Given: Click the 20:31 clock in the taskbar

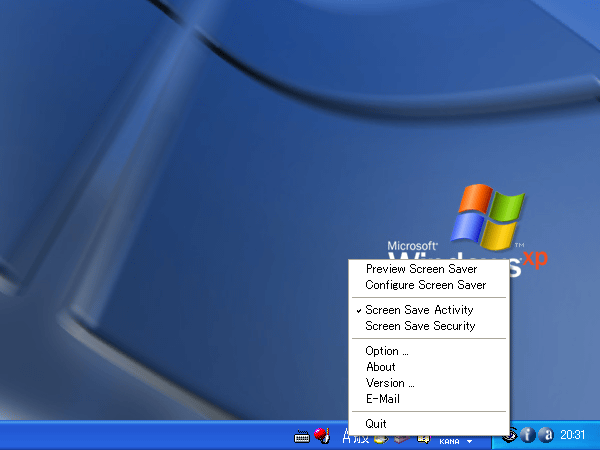Looking at the screenshot, I should (x=572, y=435).
